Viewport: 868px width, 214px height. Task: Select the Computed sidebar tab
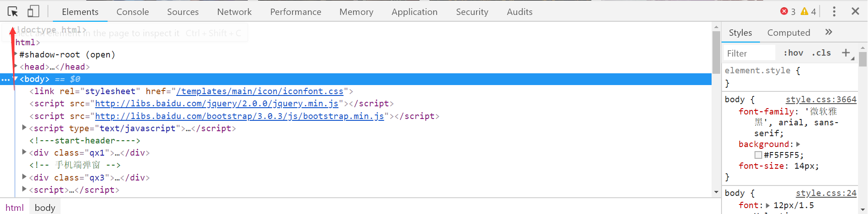tap(788, 33)
